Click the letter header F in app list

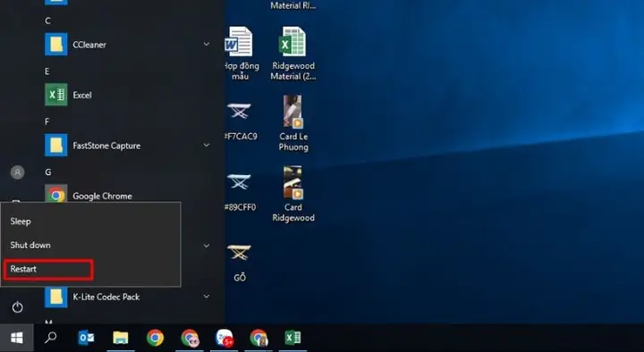[x=47, y=122]
